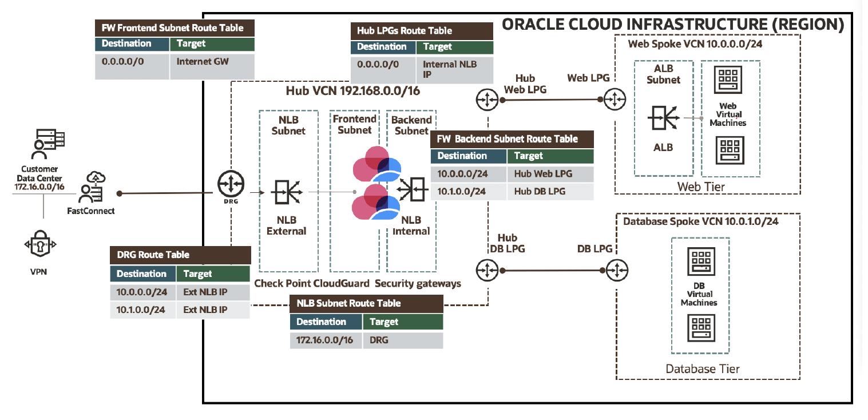Click the ALB Subnet label
Screen dimensions: 868x420
(664, 74)
